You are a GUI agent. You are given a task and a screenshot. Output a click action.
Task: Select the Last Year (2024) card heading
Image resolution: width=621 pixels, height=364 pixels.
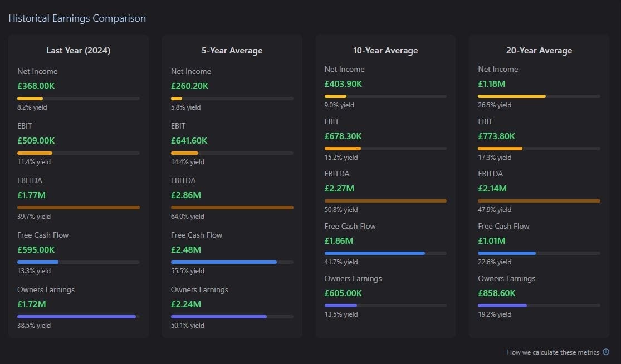tap(79, 51)
